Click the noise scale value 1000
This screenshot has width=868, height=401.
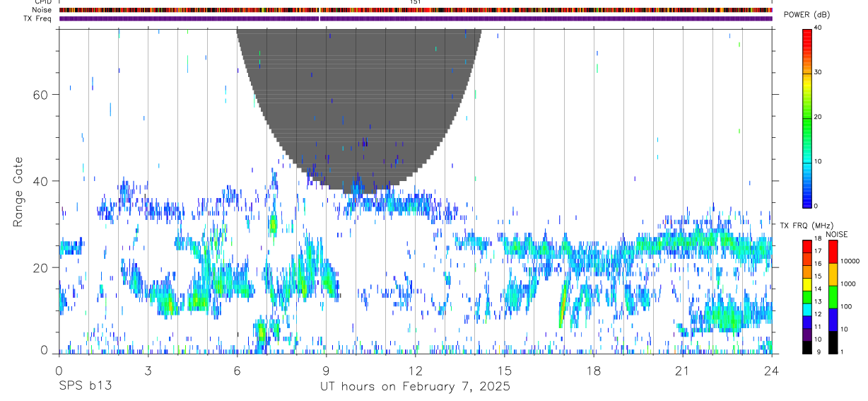848,284
